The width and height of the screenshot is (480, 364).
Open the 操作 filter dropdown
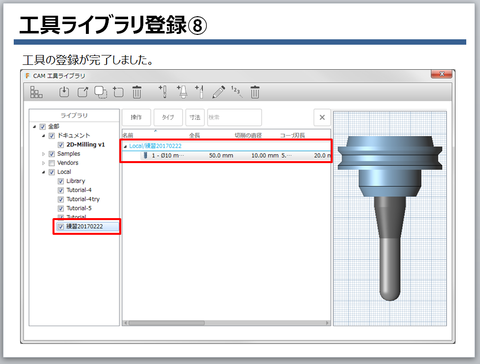[x=136, y=117]
